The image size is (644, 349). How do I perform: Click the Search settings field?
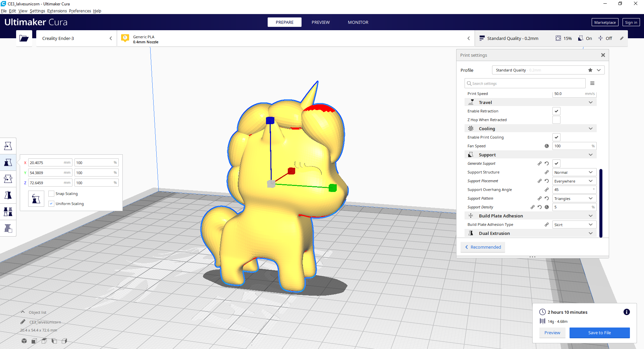(525, 83)
